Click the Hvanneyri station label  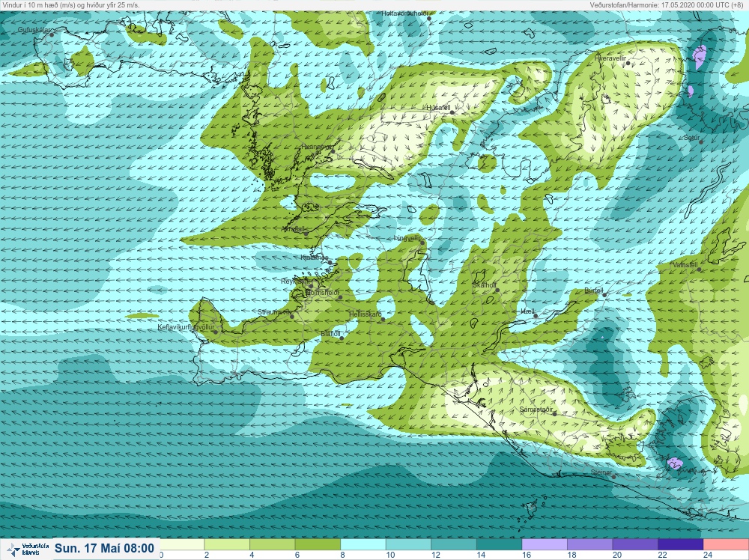point(316,147)
